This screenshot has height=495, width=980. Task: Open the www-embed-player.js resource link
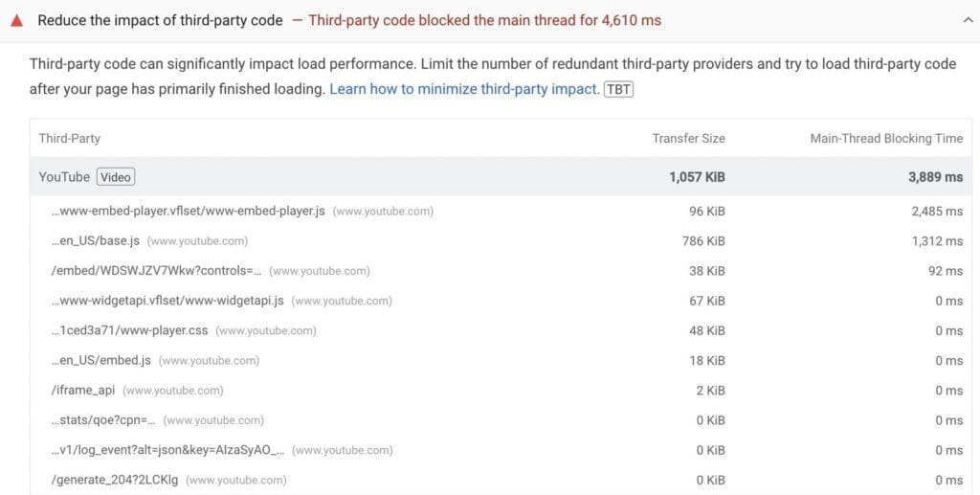(x=189, y=212)
